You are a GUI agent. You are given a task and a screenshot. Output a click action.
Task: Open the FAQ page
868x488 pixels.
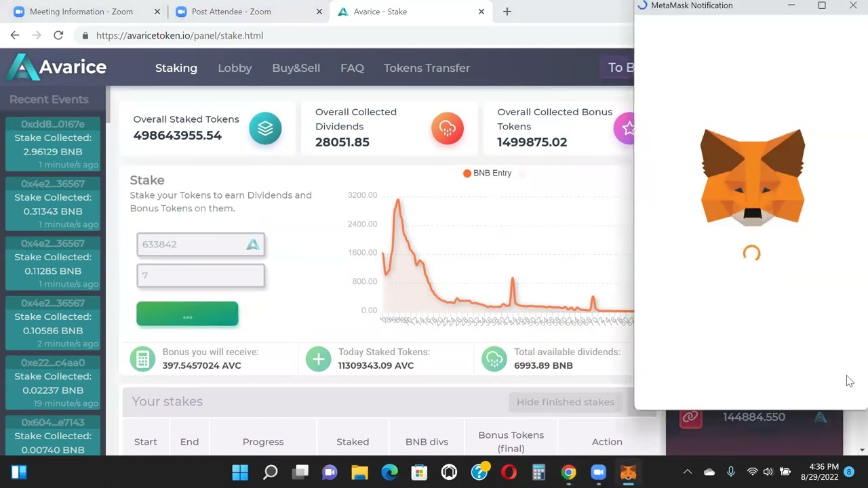pyautogui.click(x=352, y=68)
